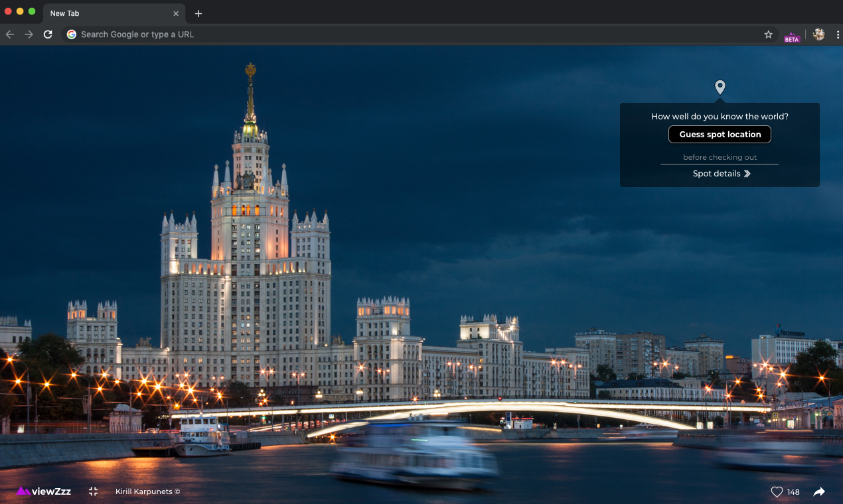Bookmark this page with the star icon
843x504 pixels.
coord(768,34)
